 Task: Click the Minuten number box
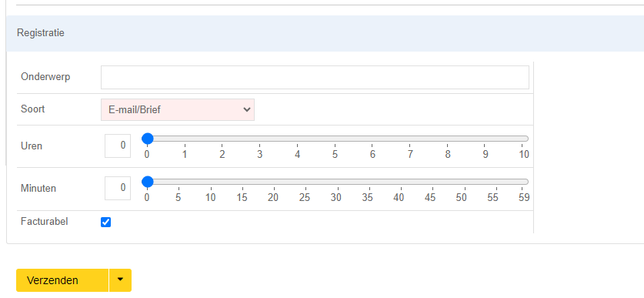118,188
